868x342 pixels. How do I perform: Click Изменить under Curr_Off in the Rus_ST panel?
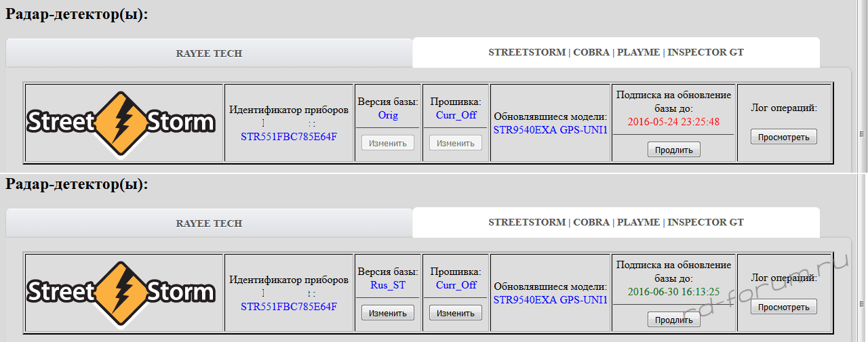pyautogui.click(x=456, y=313)
